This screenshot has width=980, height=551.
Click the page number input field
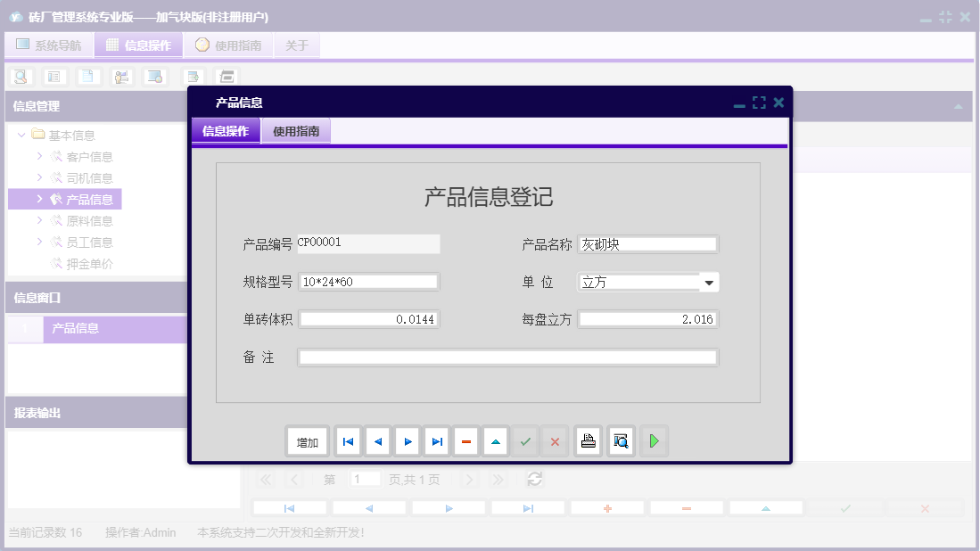tap(365, 479)
